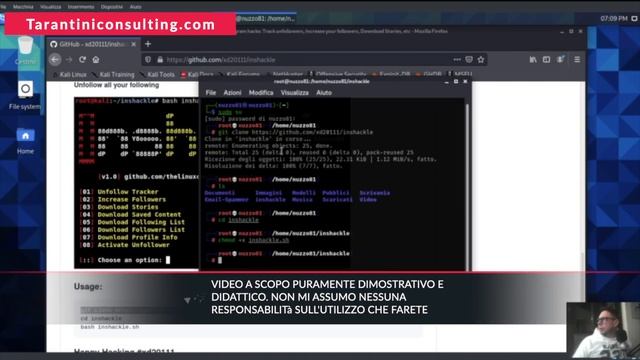This screenshot has height=360, width=640.
Task: Open the Dispositivi menu in VM bar
Action: pyautogui.click(x=111, y=7)
